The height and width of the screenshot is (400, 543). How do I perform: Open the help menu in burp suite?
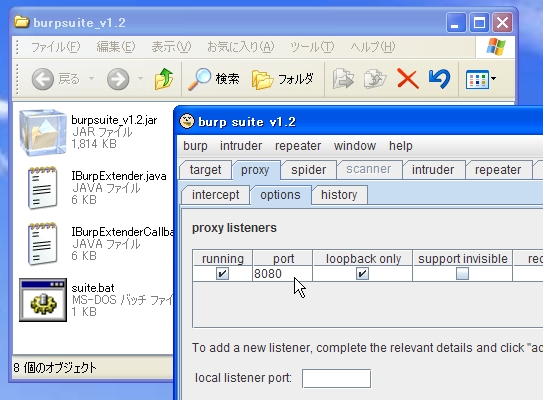(401, 146)
